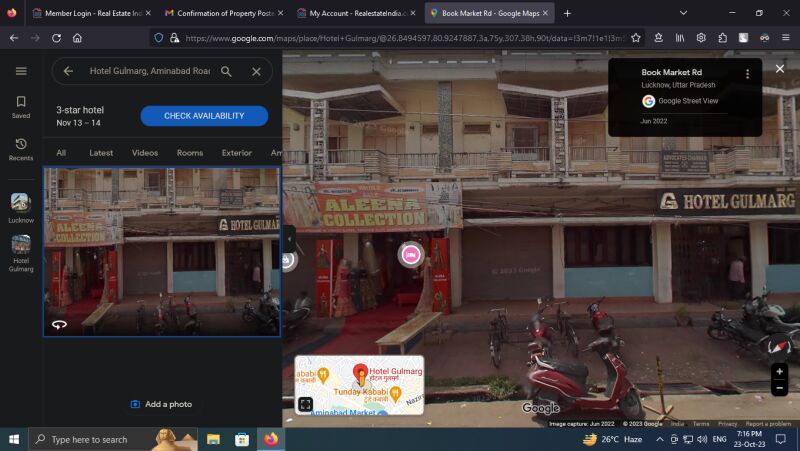Viewport: 800px width, 451px height.
Task: Open the Recents history icon
Action: tap(21, 149)
